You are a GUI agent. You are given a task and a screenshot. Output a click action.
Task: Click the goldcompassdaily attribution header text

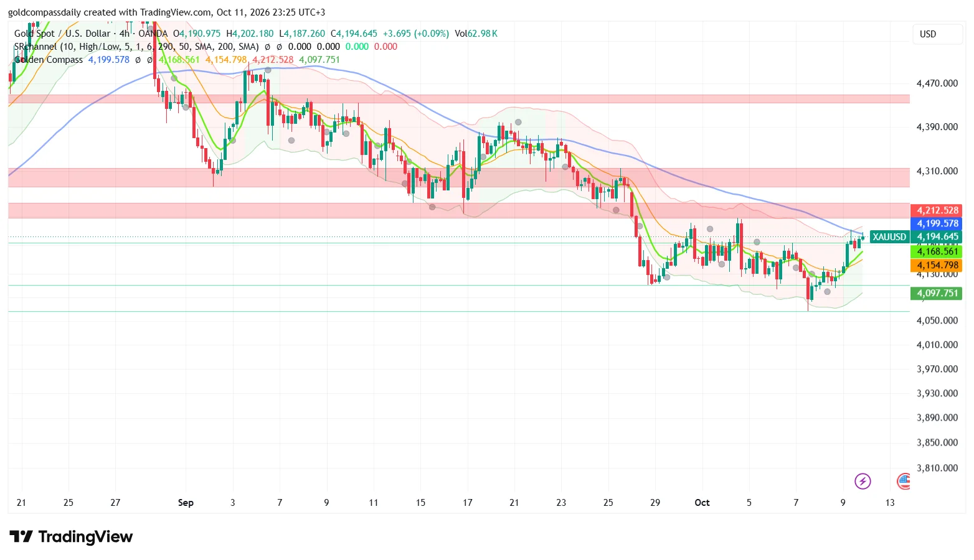tap(167, 12)
